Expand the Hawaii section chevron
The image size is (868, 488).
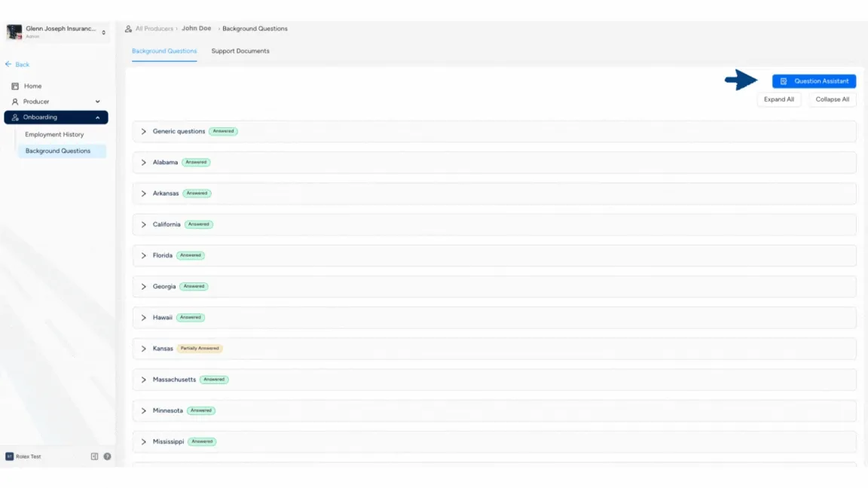coord(143,318)
